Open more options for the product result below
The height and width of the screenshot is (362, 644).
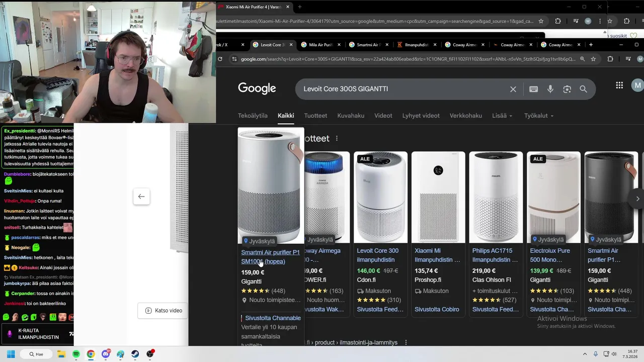tap(406, 342)
